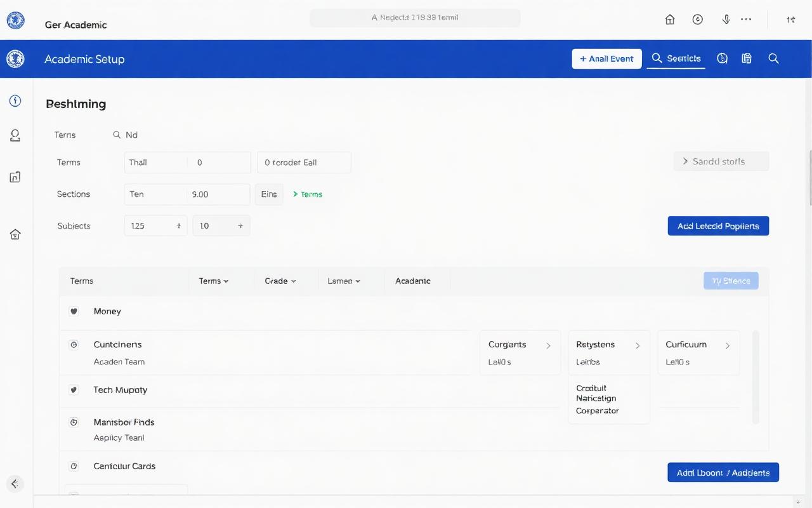
Task: Click the Ten sections input field
Action: (x=187, y=194)
